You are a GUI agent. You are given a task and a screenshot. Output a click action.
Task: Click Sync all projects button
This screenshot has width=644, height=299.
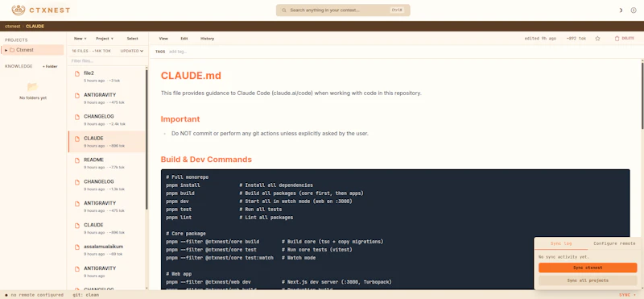tap(588, 280)
